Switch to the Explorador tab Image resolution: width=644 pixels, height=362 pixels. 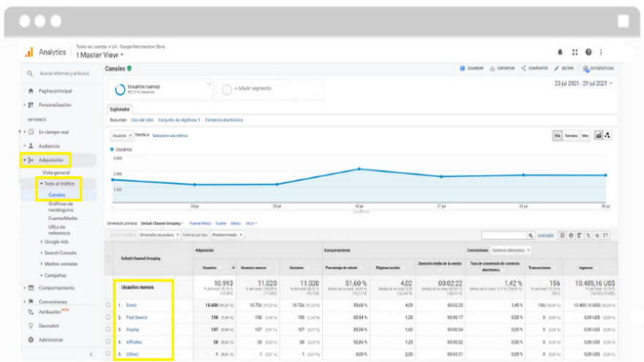pyautogui.click(x=119, y=109)
